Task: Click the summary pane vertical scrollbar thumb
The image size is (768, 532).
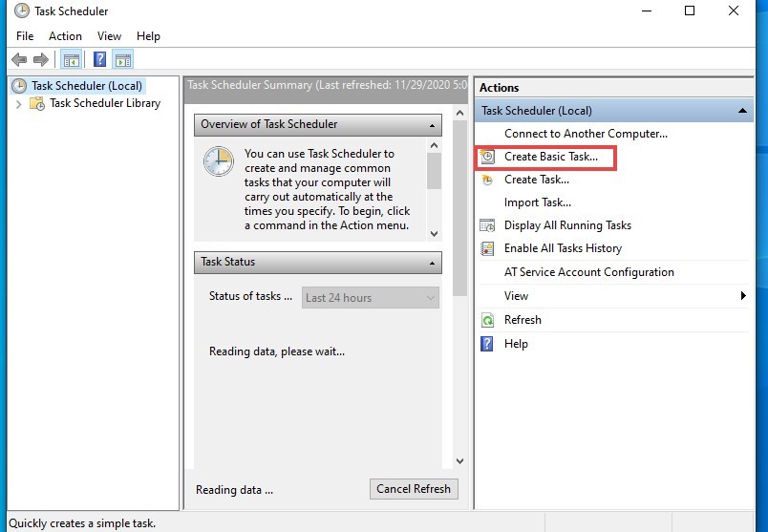Action: [459, 208]
